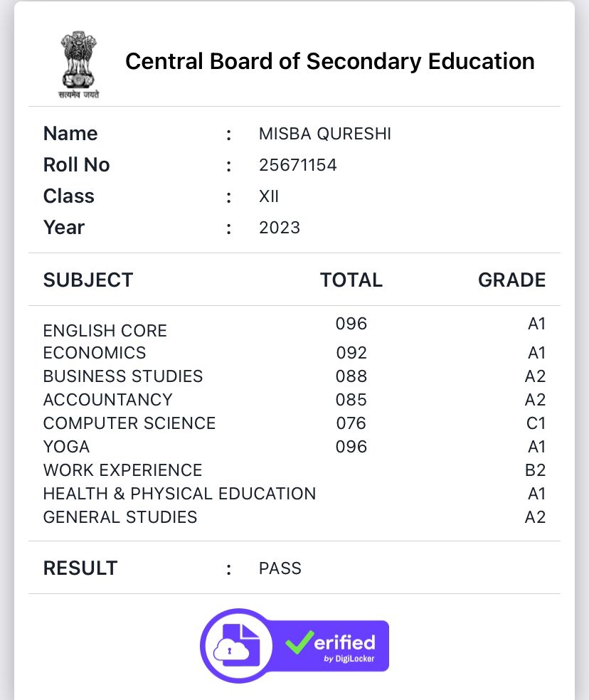Select roll number 25671154

pyautogui.click(x=298, y=165)
